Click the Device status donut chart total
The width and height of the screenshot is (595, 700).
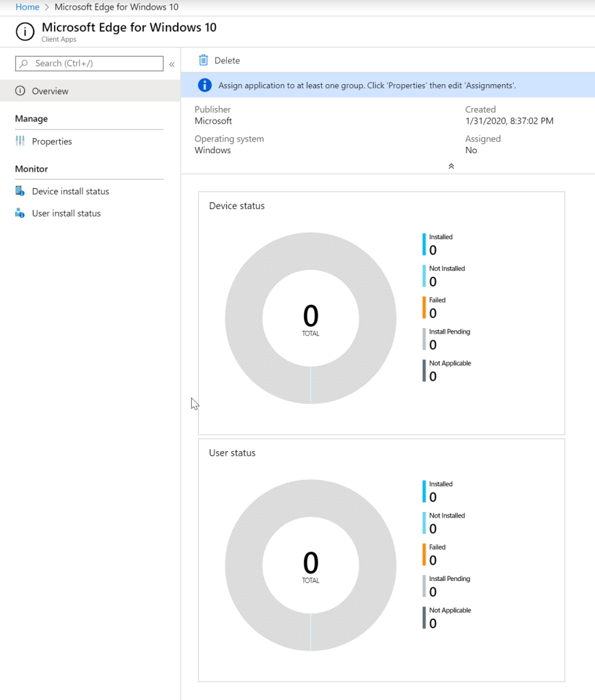click(310, 319)
